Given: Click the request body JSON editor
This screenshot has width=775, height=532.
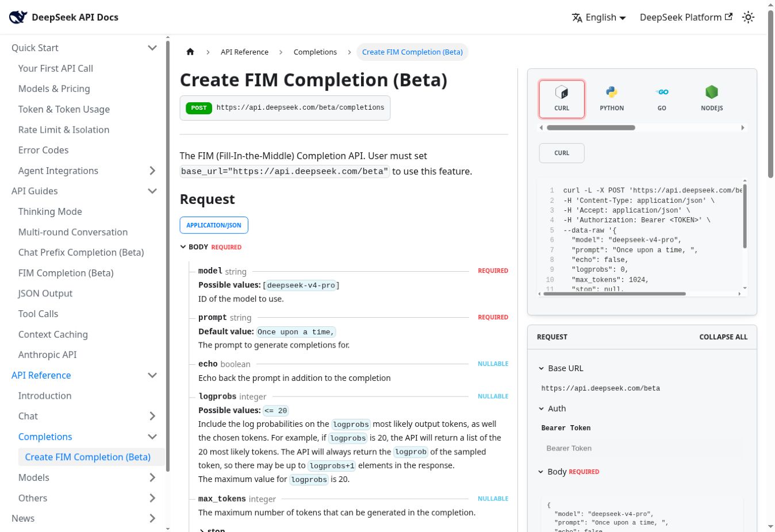Looking at the screenshot, I should pyautogui.click(x=642, y=514).
